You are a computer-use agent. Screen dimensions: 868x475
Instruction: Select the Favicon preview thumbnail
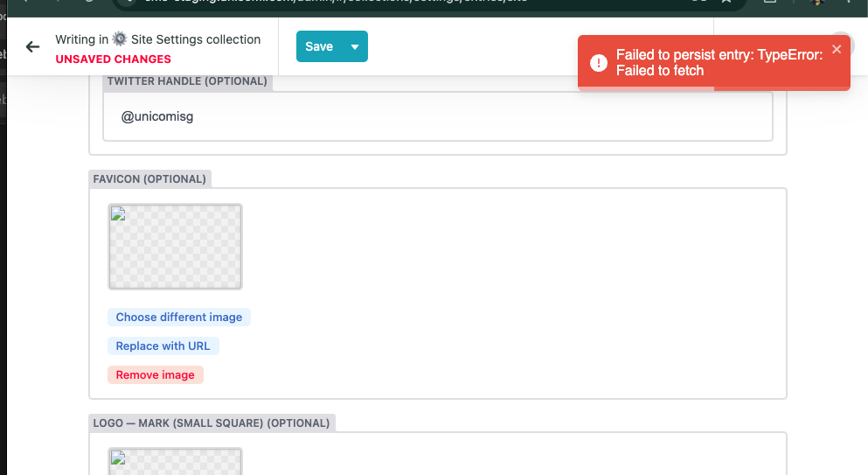point(175,247)
